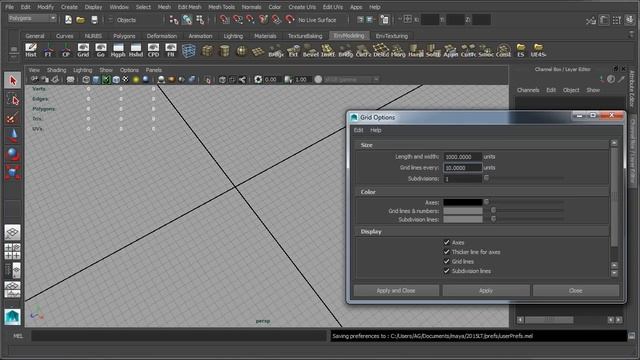Open Help menu in Grid Options
Screen dimensions: 640x360
(376, 130)
